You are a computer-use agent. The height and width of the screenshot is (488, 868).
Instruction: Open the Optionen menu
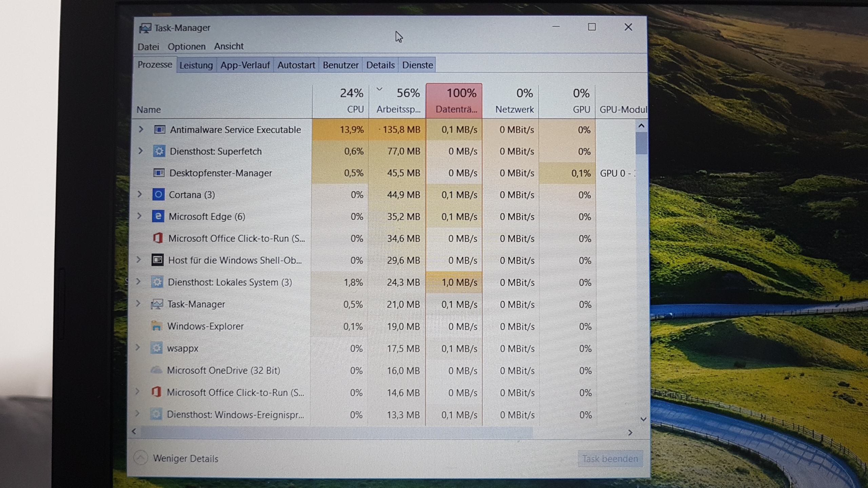click(186, 46)
